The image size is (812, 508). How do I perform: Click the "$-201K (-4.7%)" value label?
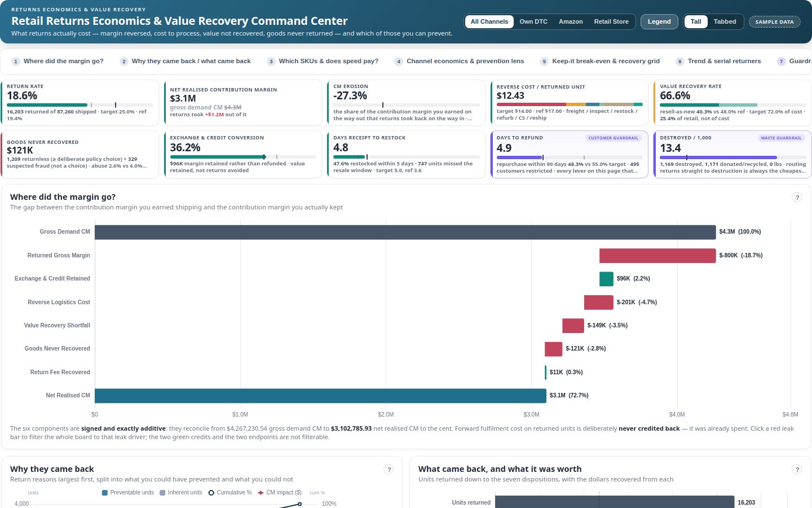(x=637, y=303)
